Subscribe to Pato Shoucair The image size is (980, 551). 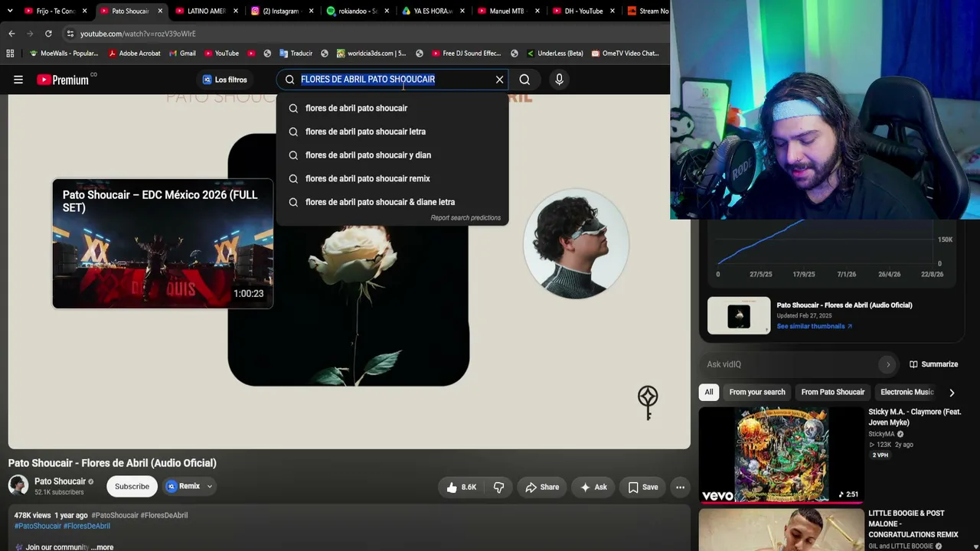[x=132, y=487]
